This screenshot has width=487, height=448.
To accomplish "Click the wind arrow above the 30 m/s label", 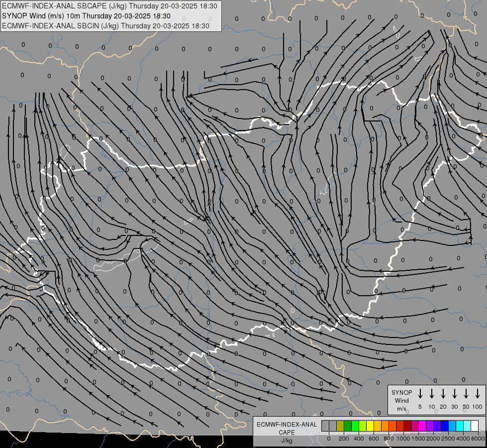I will click(x=454, y=394).
